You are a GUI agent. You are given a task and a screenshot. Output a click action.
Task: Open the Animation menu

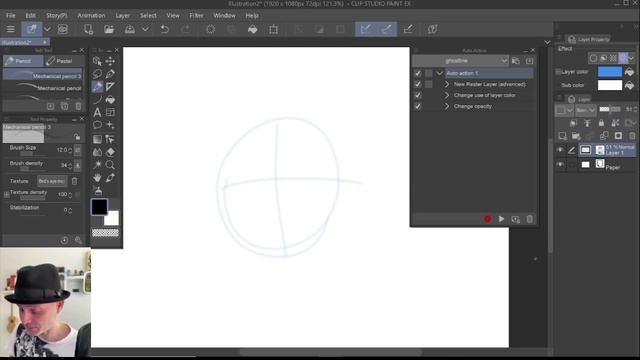[91, 16]
